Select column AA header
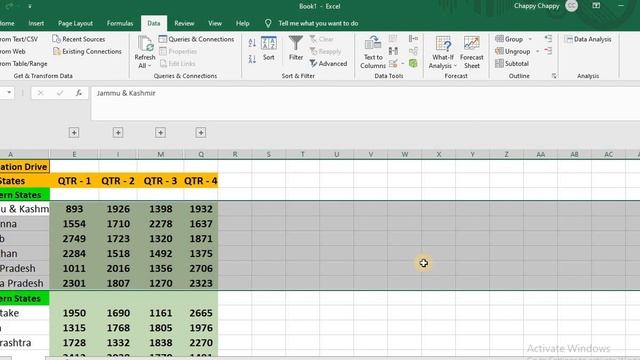Image resolution: width=640 pixels, height=360 pixels. pyautogui.click(x=540, y=154)
